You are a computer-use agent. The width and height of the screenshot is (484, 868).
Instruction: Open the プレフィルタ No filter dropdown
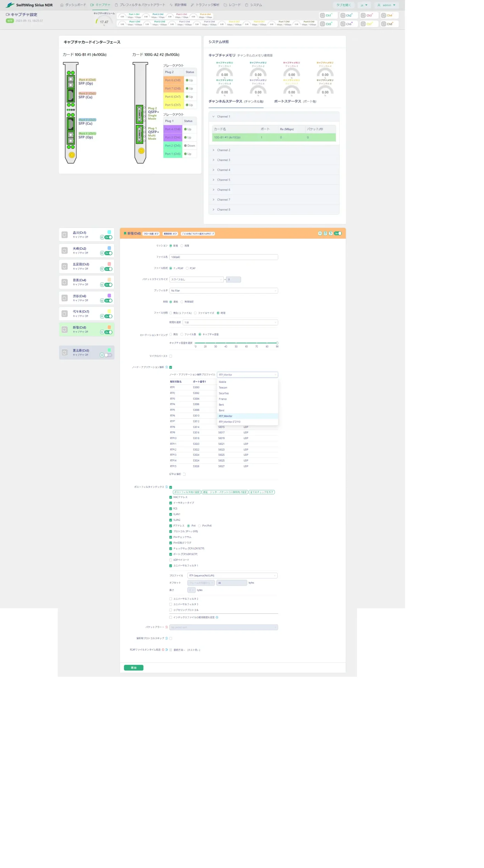pyautogui.click(x=223, y=291)
